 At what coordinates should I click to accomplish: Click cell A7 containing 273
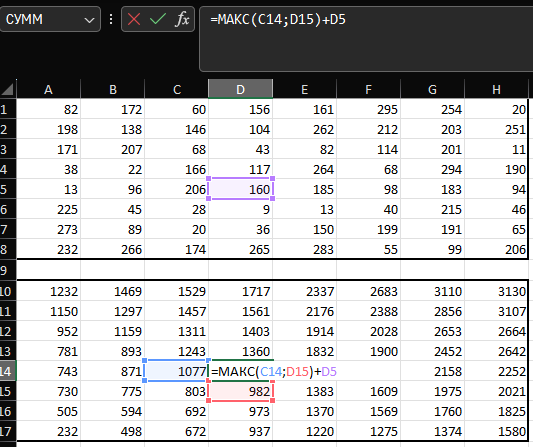pos(48,229)
